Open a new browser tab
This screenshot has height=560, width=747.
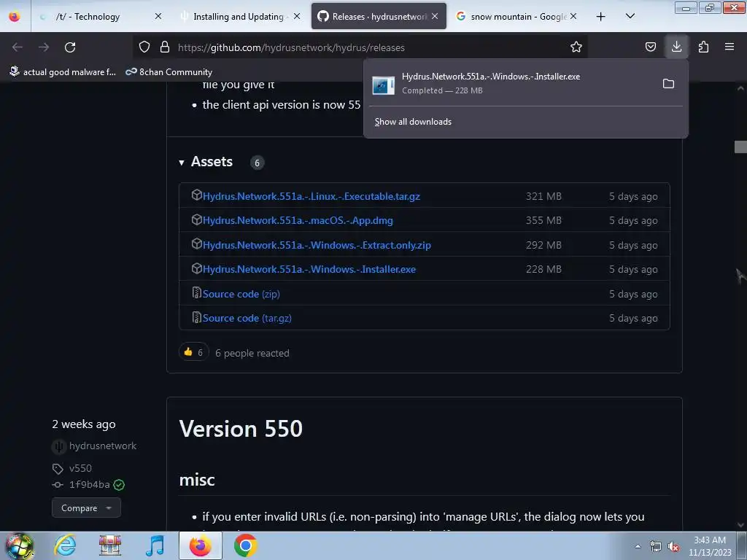click(x=601, y=17)
